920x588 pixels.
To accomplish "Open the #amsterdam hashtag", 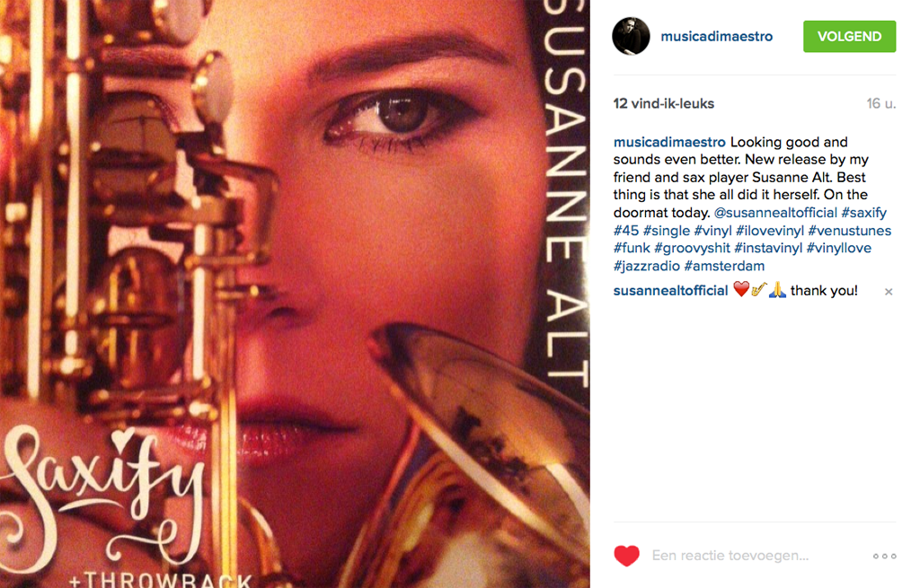I will (724, 266).
